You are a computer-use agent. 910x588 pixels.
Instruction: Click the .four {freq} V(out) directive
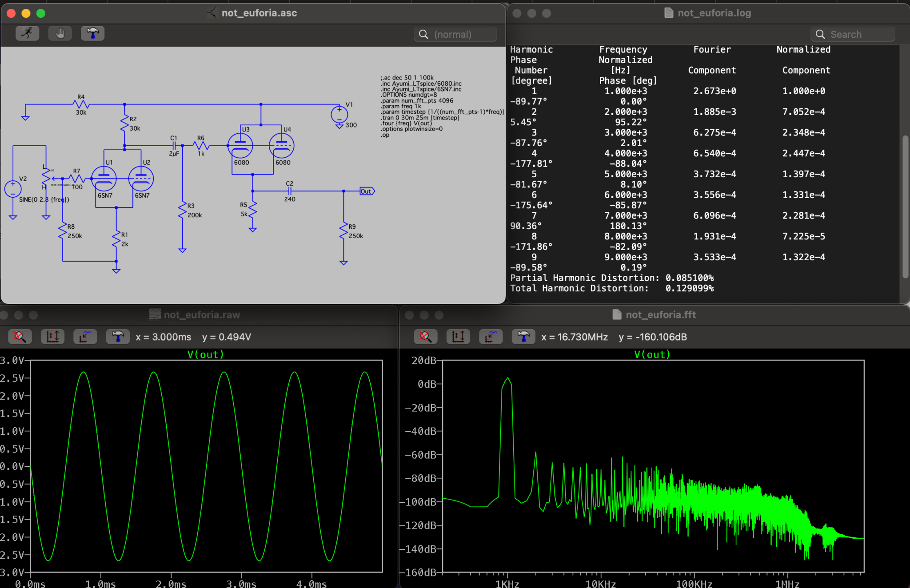pyautogui.click(x=406, y=123)
